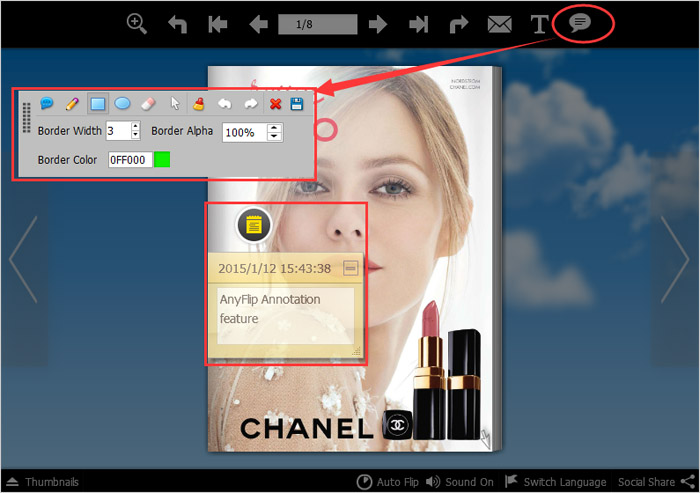Go to the last page
This screenshot has width=700, height=493.
pos(419,25)
